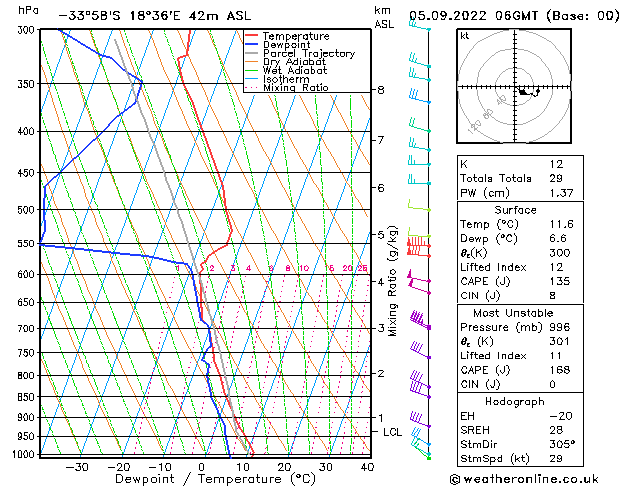Click the green wind barb at 500 hPa

coord(419,205)
